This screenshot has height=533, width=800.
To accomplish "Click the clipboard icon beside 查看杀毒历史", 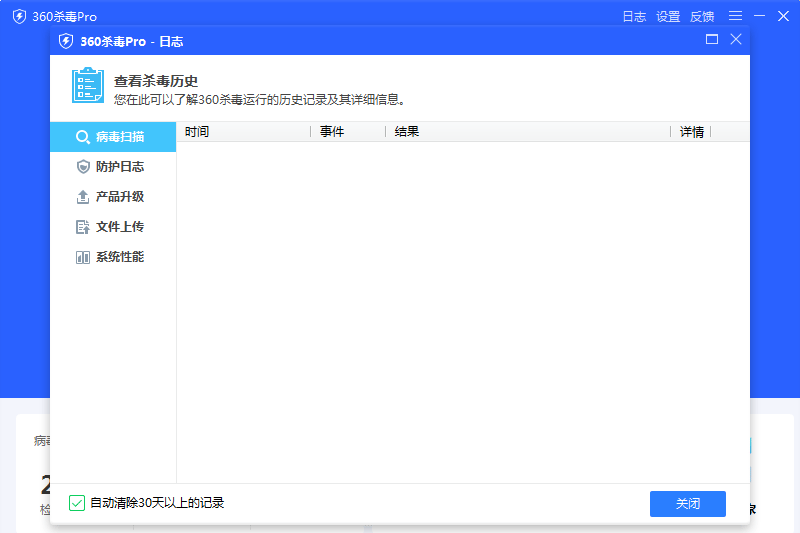I will [x=88, y=85].
